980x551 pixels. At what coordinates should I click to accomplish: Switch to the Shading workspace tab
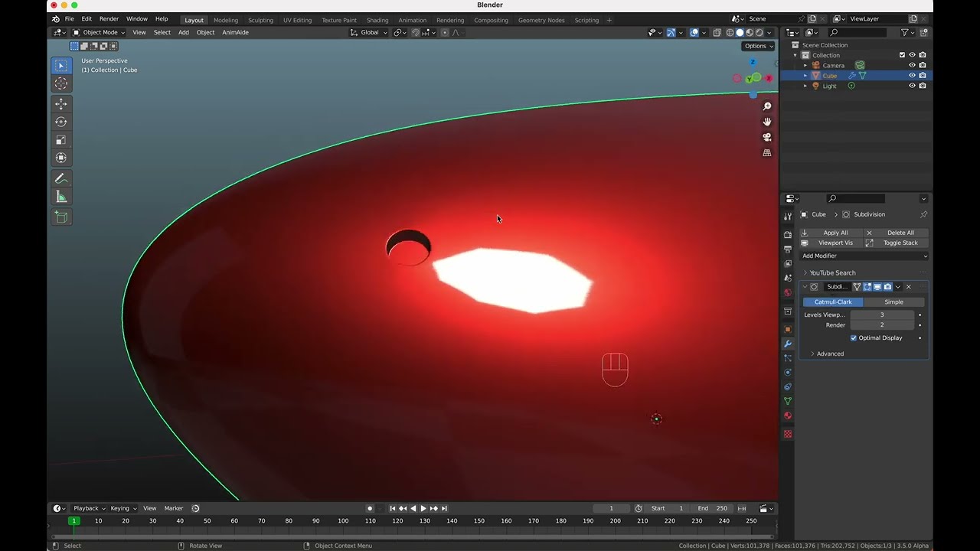(377, 20)
